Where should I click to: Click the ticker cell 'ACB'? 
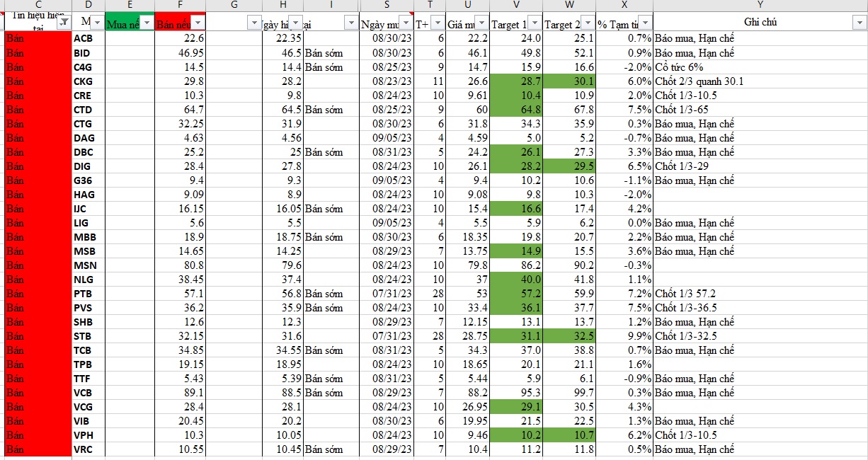point(88,39)
